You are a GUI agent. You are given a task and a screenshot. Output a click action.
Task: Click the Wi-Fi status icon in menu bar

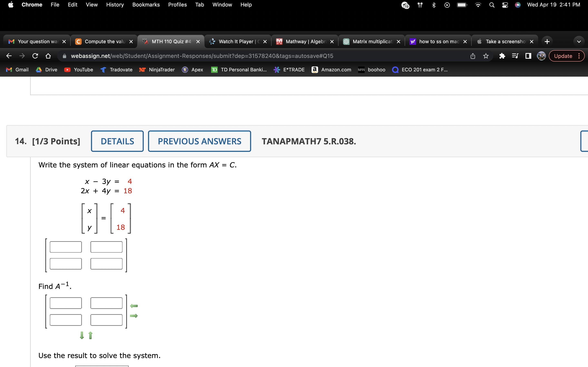pos(478,5)
